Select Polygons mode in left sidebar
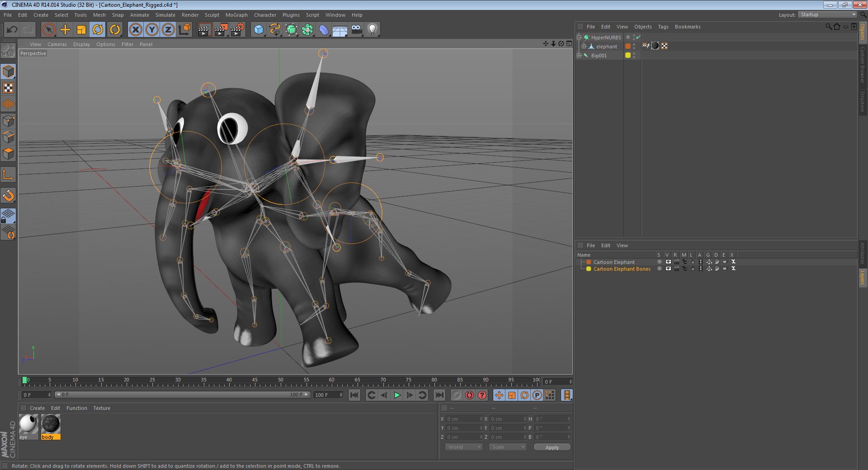 (9, 154)
